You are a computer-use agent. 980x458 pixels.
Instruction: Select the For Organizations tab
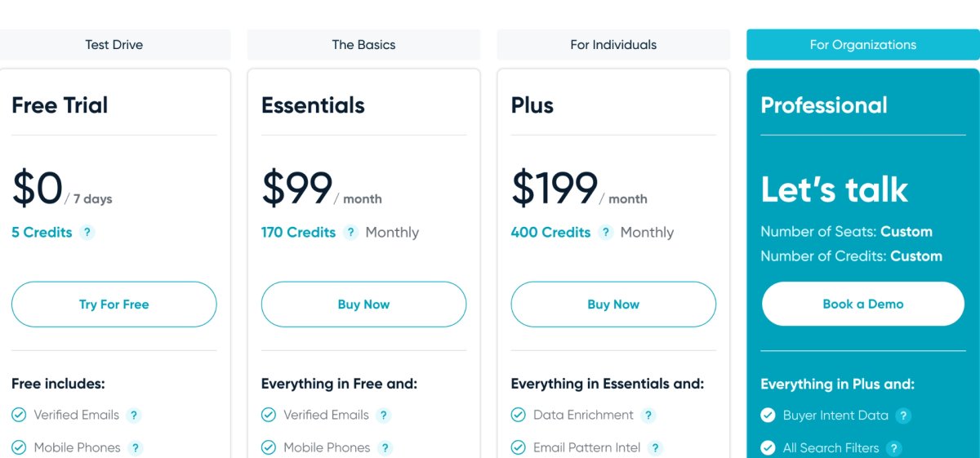click(863, 45)
